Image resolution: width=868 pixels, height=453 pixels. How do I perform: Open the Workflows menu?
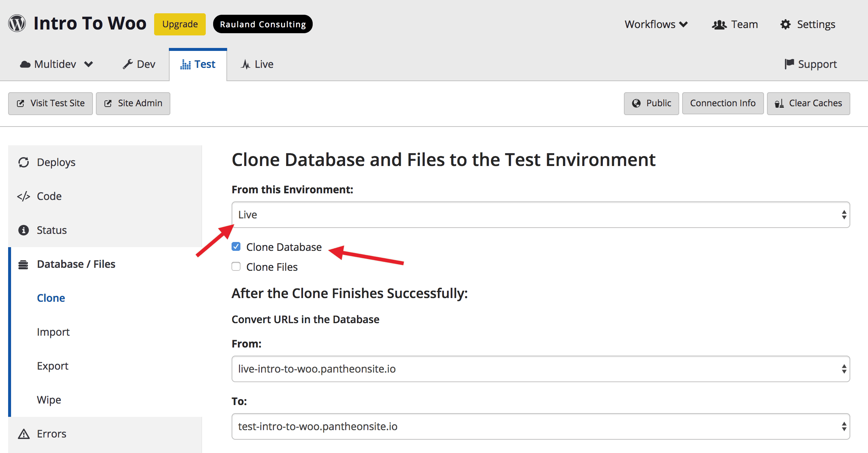pyautogui.click(x=656, y=24)
